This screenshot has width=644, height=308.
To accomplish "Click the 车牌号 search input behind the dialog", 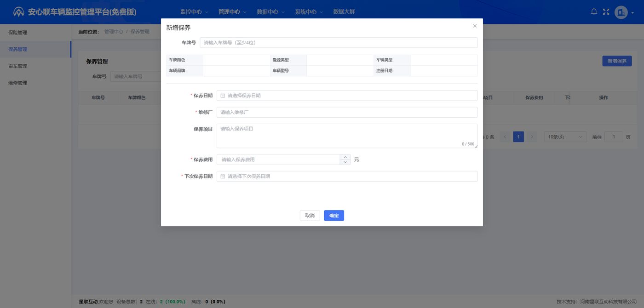I will coord(135,76).
